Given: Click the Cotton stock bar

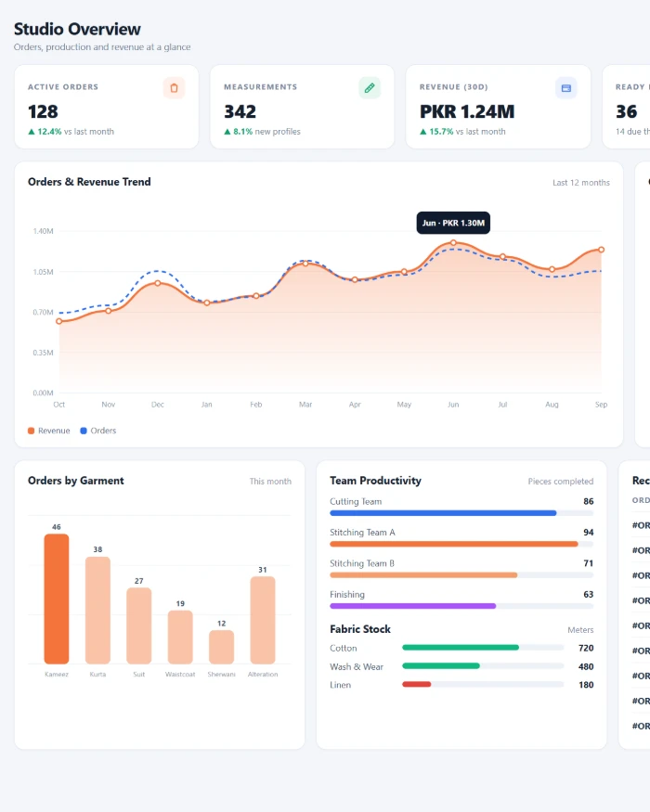Looking at the screenshot, I should tap(483, 648).
